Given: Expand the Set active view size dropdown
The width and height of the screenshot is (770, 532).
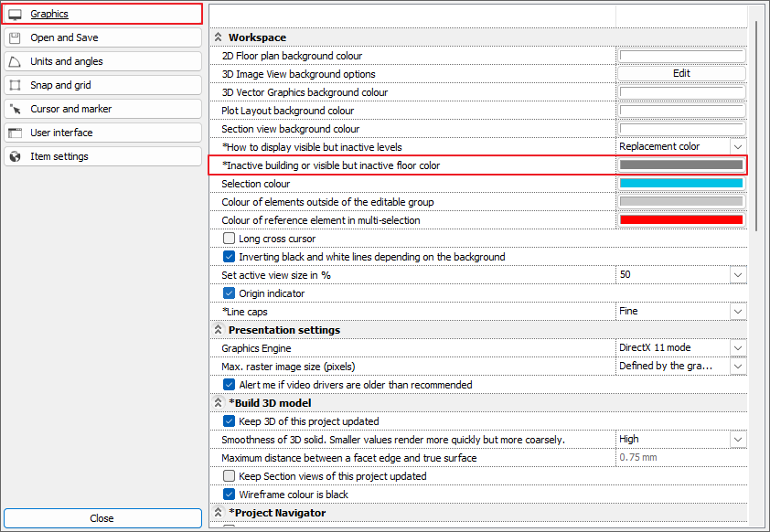Looking at the screenshot, I should pyautogui.click(x=737, y=274).
